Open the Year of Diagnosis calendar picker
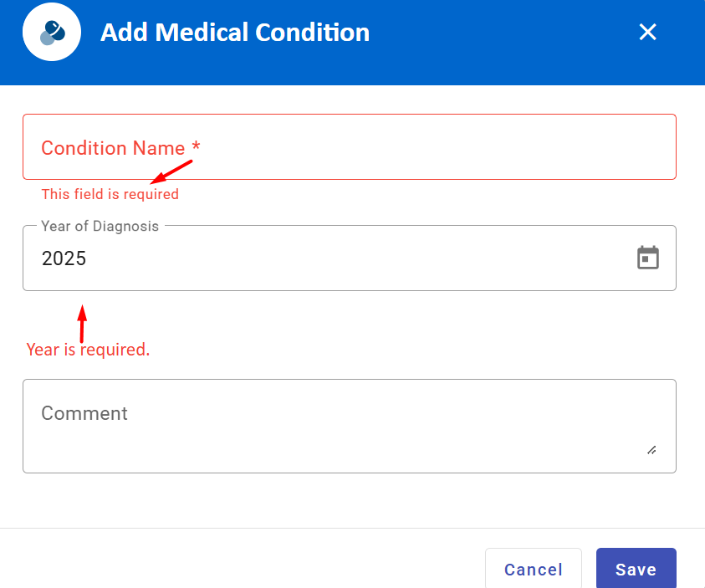Image resolution: width=705 pixels, height=588 pixels. click(648, 258)
